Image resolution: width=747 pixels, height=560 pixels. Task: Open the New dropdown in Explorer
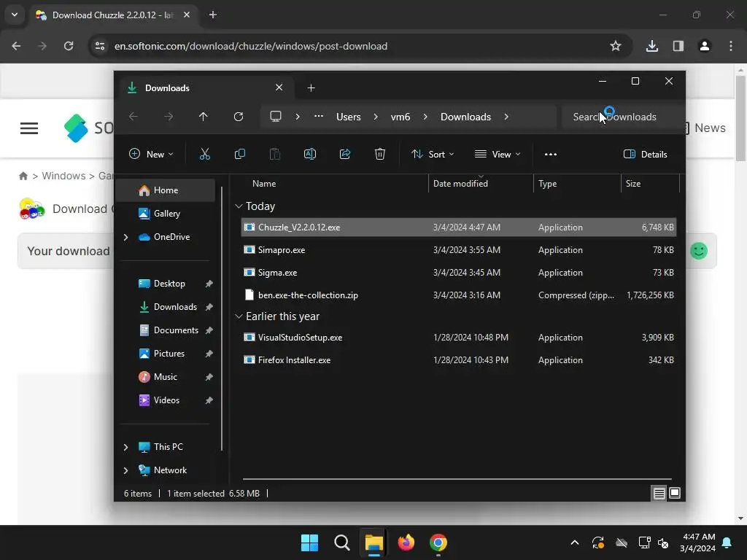pyautogui.click(x=151, y=155)
